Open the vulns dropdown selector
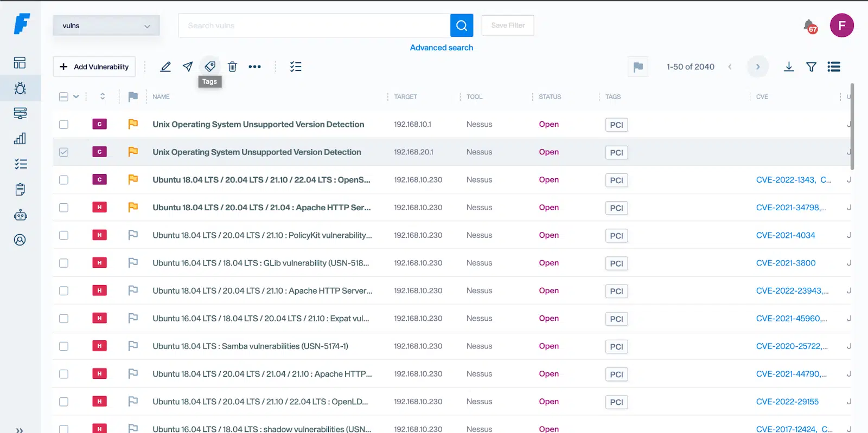Screen dimensions: 868x433 [x=106, y=25]
